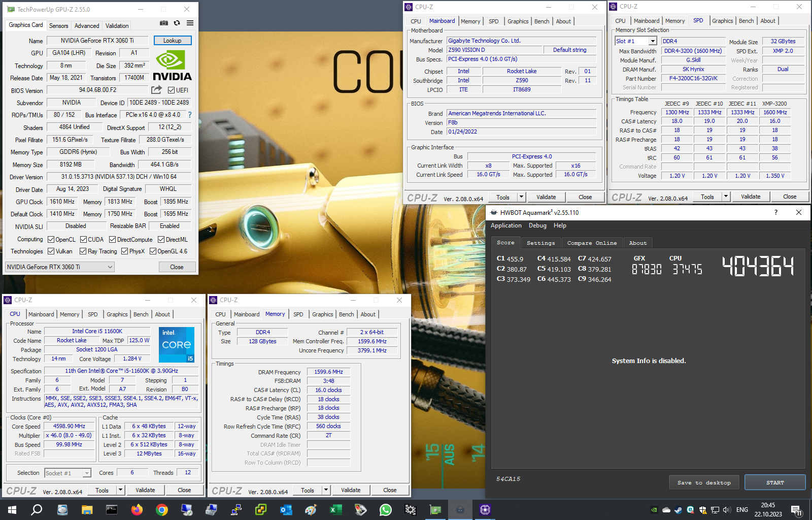The image size is (812, 520).
Task: Open the GPU-Z hamburger menu
Action: tap(190, 23)
